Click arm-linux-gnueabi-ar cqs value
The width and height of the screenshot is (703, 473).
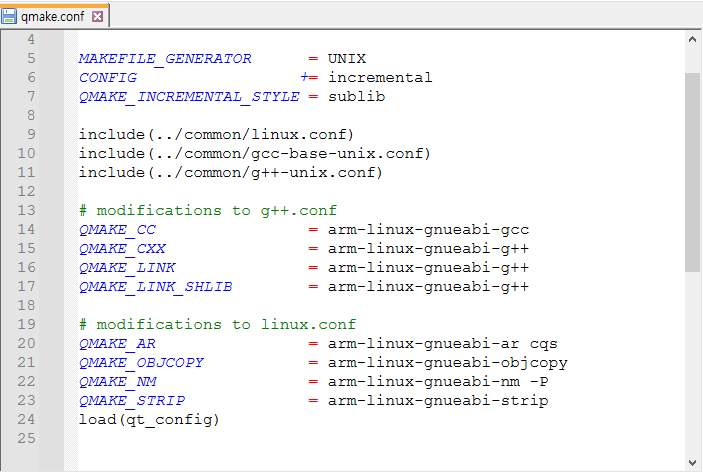[443, 343]
